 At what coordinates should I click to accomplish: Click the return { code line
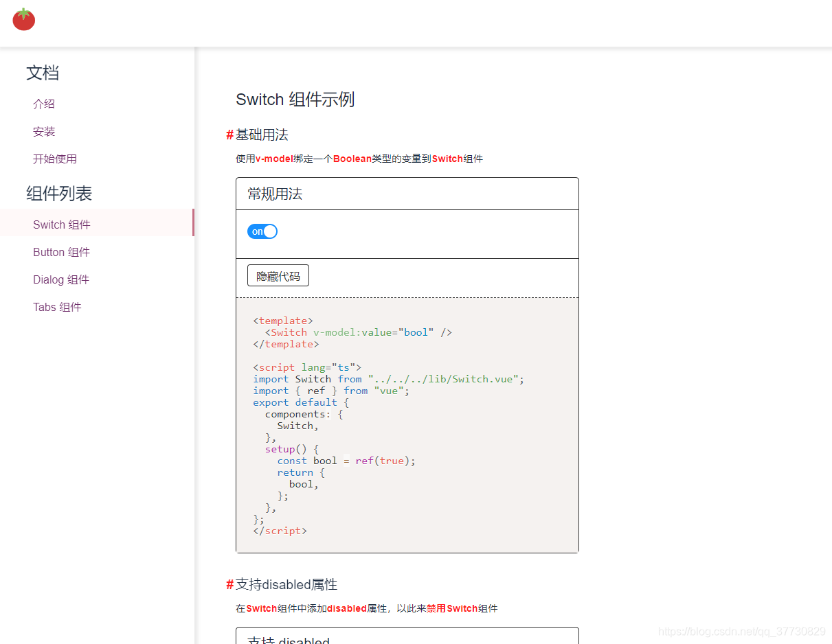coord(301,472)
